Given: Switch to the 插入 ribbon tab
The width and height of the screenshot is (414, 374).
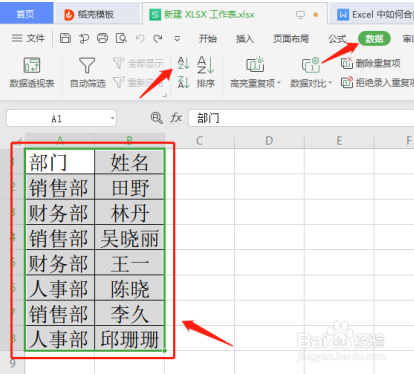Looking at the screenshot, I should [245, 39].
